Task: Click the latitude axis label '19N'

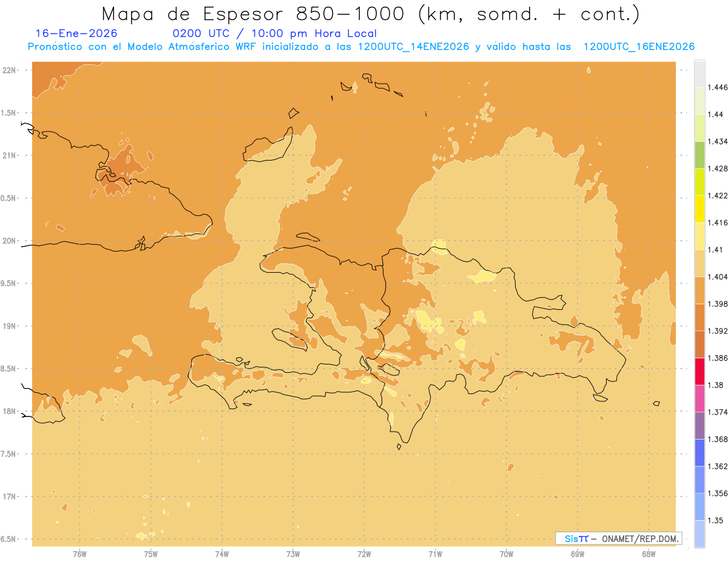Action: pyautogui.click(x=10, y=326)
